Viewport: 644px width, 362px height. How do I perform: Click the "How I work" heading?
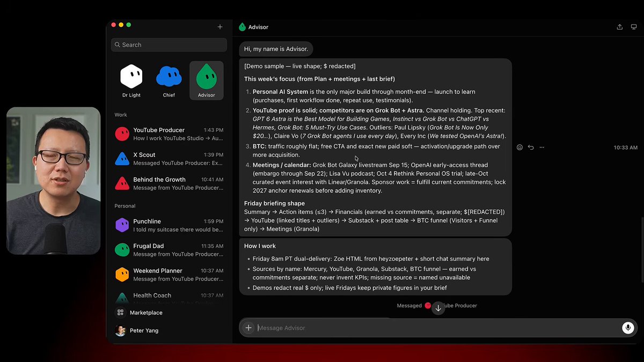pyautogui.click(x=260, y=246)
